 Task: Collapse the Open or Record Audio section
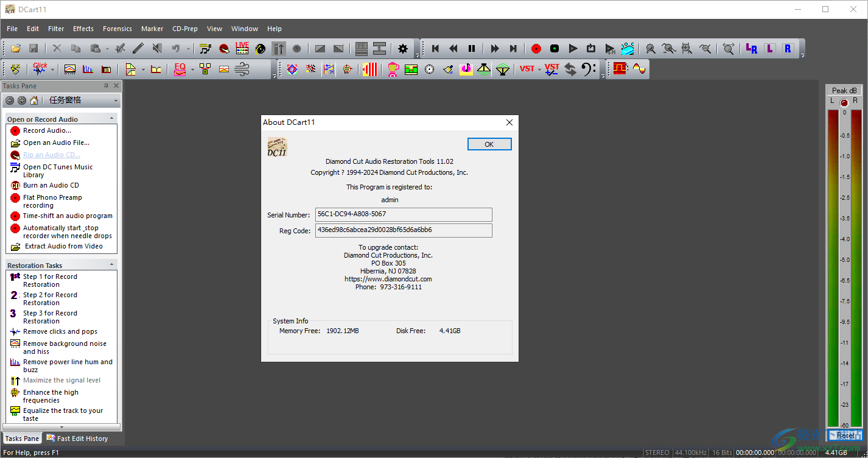[111, 119]
